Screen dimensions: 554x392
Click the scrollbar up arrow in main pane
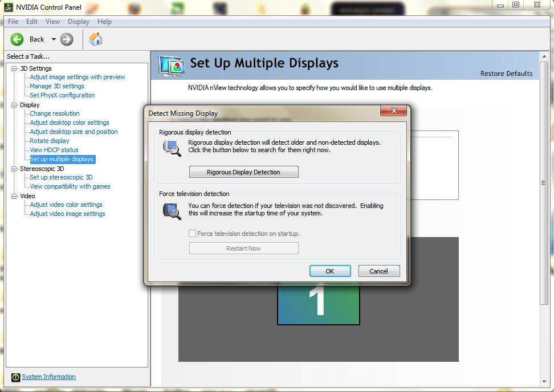pos(544,56)
